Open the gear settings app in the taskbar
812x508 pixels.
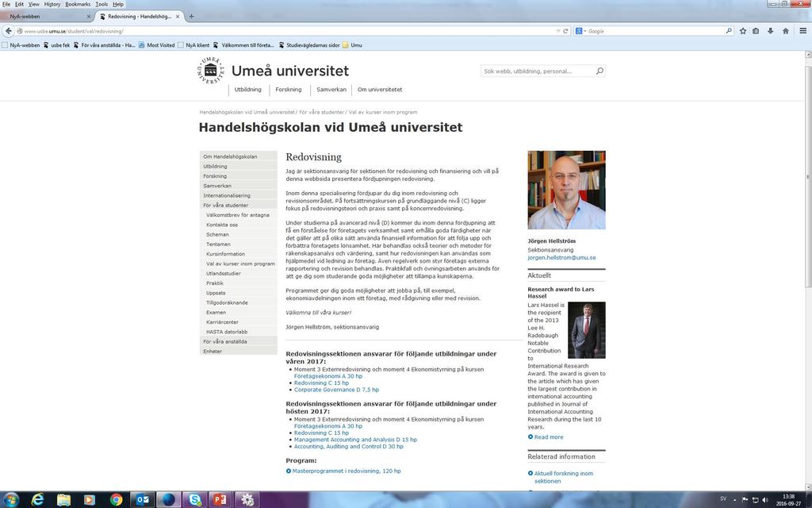(x=247, y=500)
